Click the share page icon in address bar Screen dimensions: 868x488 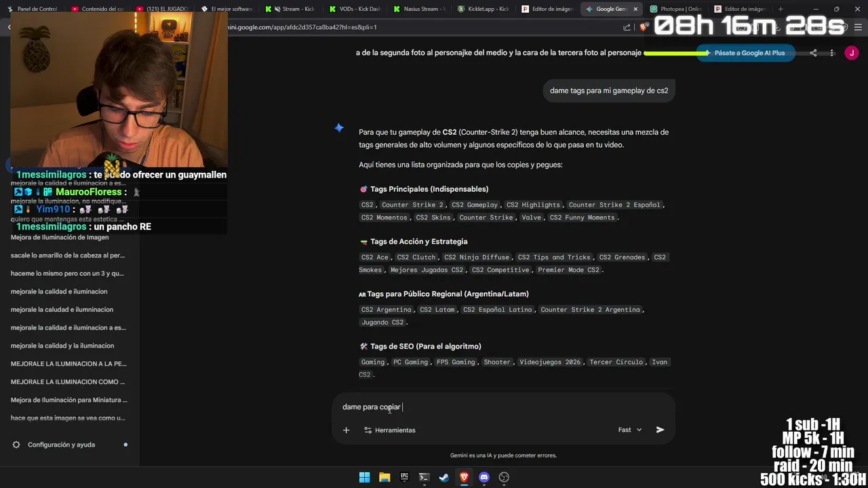pyautogui.click(x=627, y=27)
